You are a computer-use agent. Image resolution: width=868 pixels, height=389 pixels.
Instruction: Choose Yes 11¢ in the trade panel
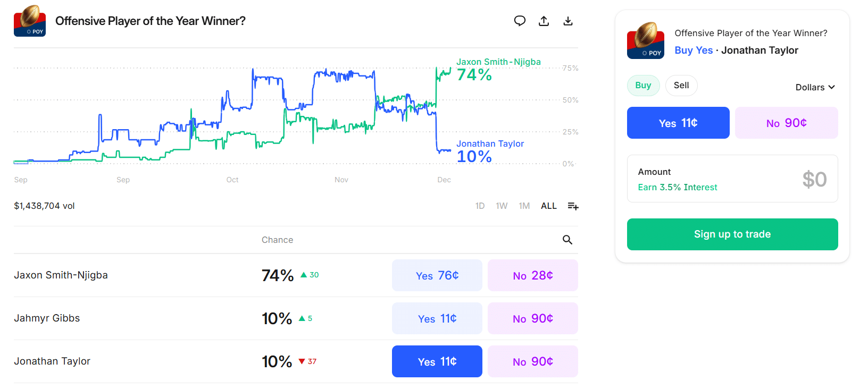678,123
